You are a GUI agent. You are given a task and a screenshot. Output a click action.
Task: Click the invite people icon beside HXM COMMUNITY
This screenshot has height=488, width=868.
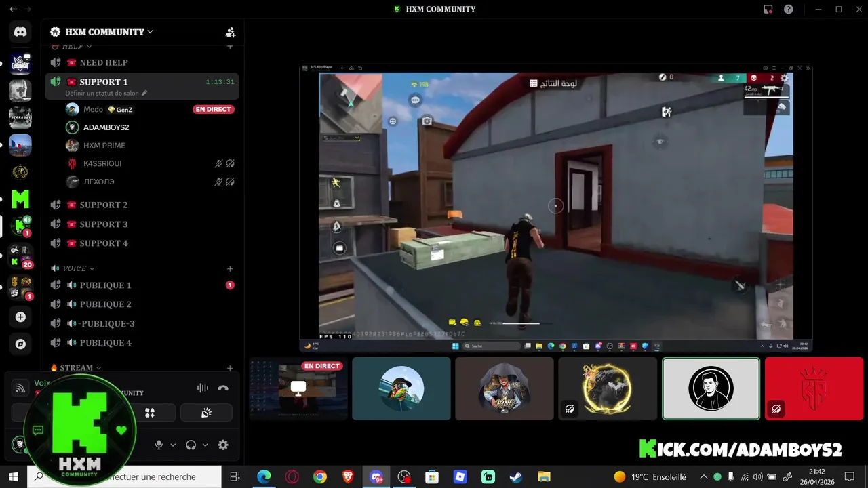pyautogui.click(x=231, y=32)
